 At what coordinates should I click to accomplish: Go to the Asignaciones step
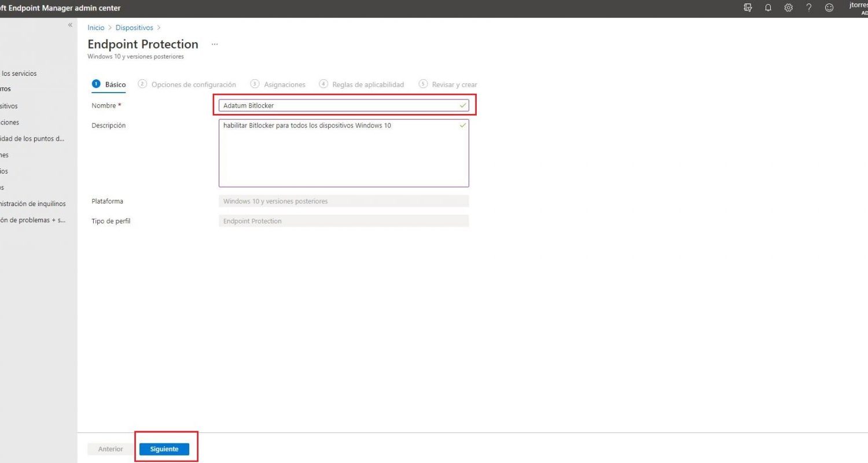pyautogui.click(x=284, y=84)
